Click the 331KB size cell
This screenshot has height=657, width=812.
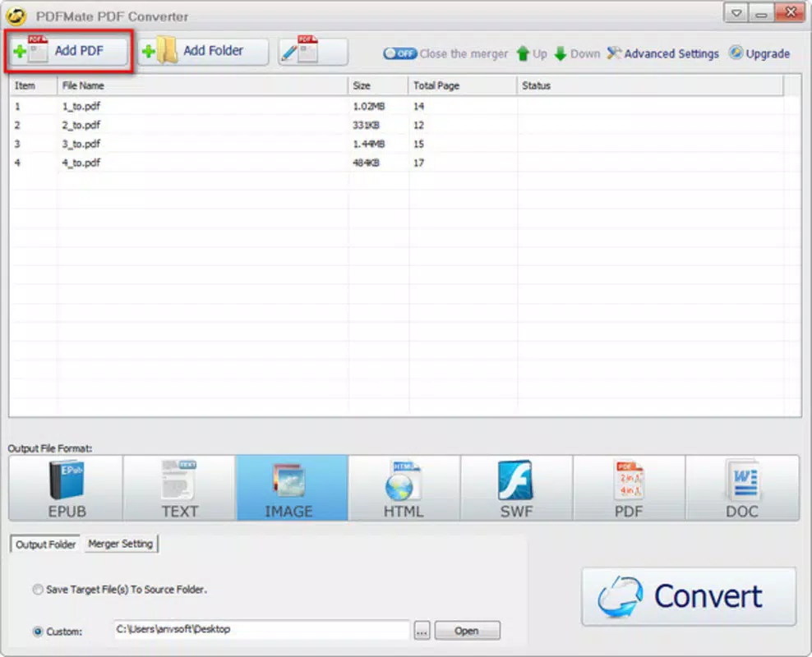(366, 125)
